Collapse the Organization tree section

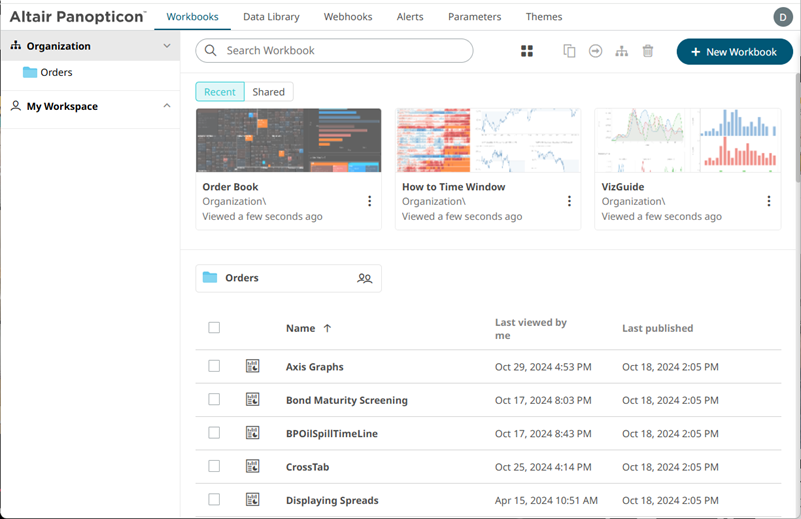click(x=166, y=46)
